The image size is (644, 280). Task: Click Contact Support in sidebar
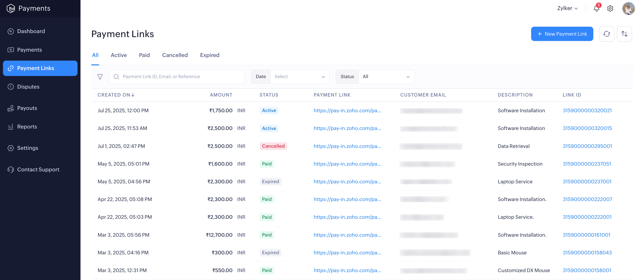click(38, 169)
